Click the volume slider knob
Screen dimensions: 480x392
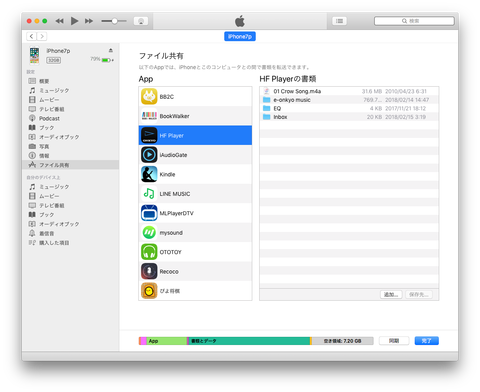(x=114, y=21)
